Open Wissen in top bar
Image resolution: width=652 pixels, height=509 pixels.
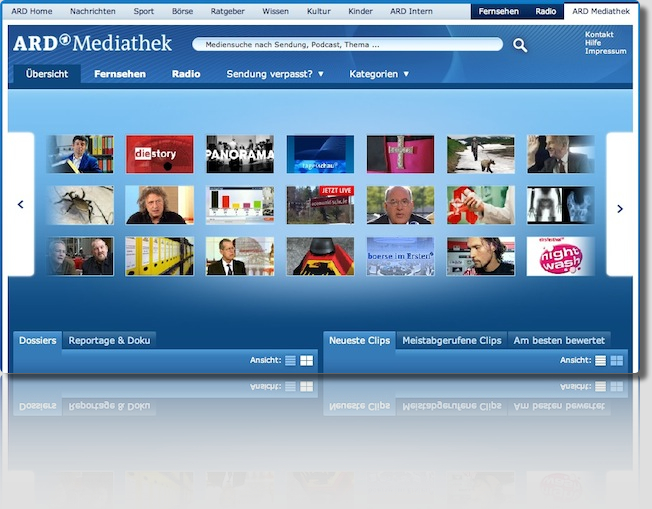point(275,11)
